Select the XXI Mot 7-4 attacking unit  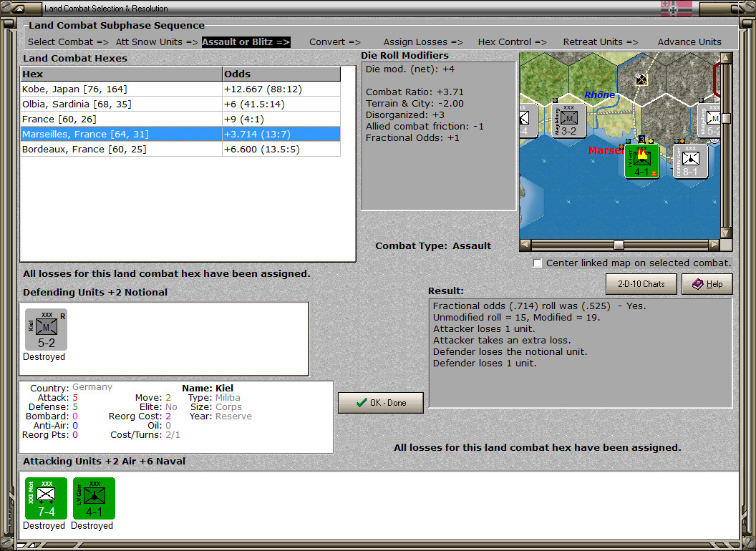tap(46, 499)
